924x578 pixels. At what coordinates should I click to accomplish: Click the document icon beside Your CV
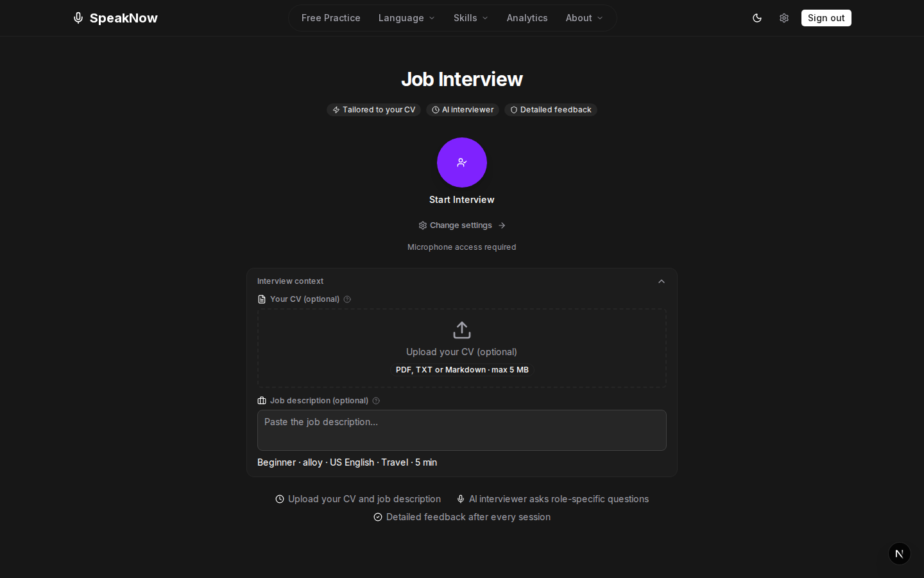click(x=262, y=299)
